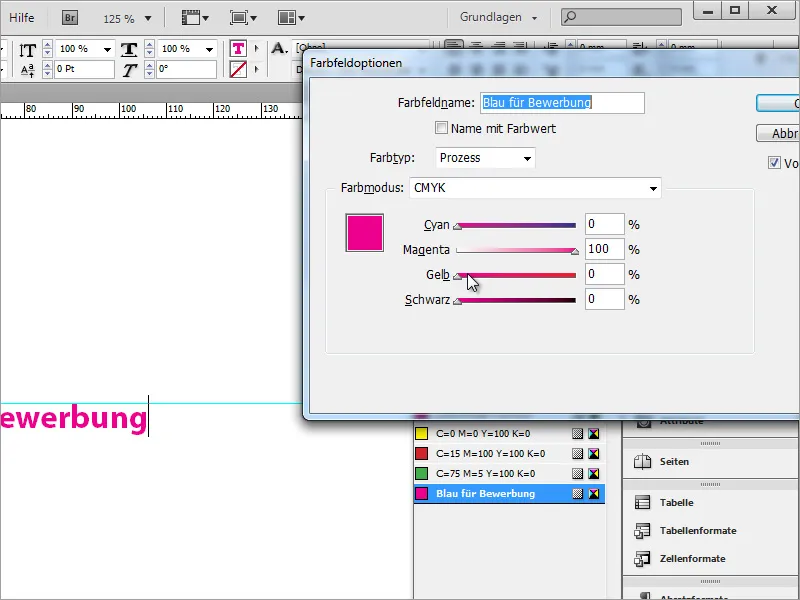Click the magenta color preview swatch in dialog

(x=364, y=233)
